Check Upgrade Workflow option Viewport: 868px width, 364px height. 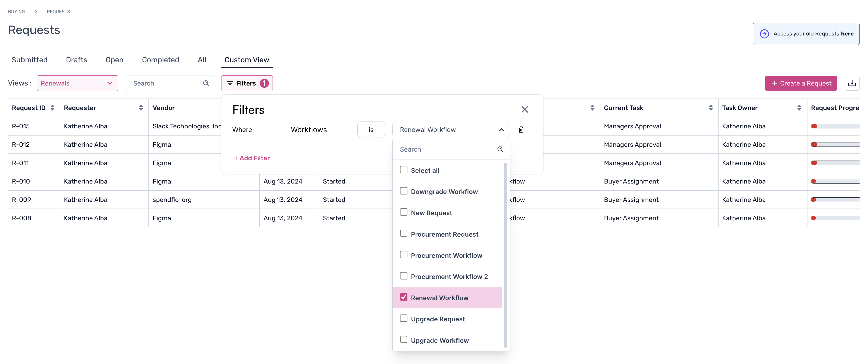[403, 339]
